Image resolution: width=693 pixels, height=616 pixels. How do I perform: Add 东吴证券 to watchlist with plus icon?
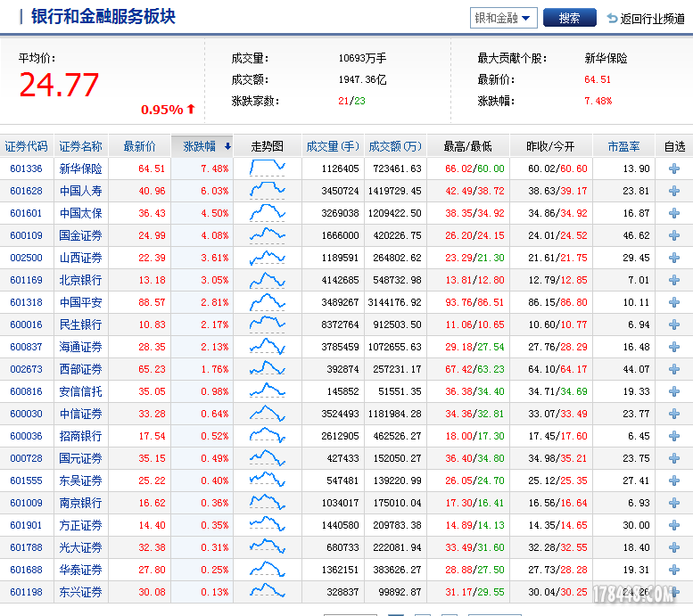tap(674, 480)
